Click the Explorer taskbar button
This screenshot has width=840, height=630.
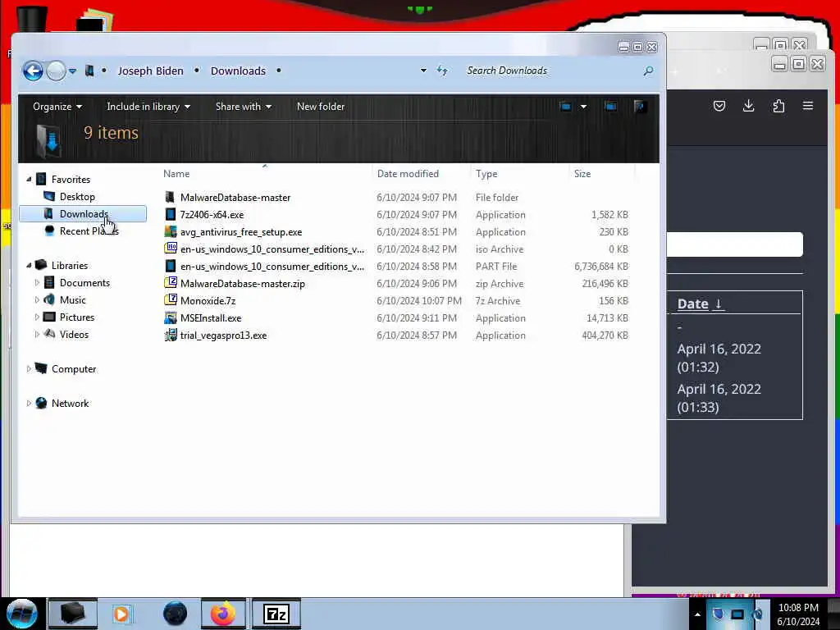(73, 614)
